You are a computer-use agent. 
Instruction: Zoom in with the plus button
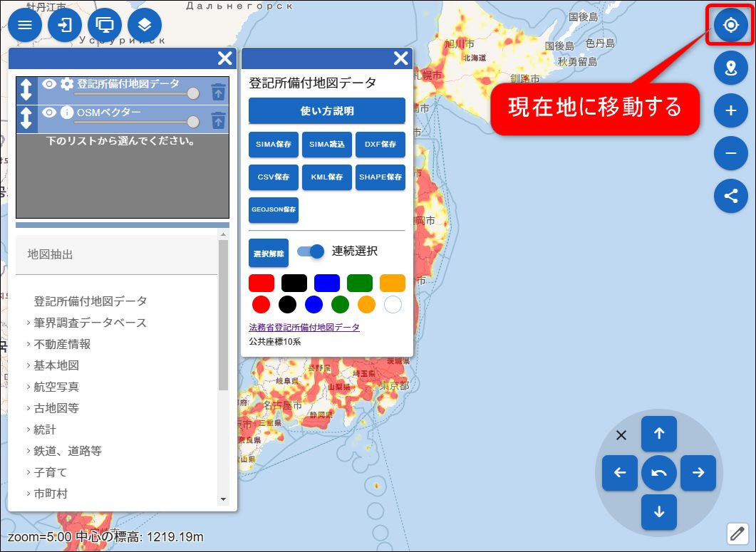click(730, 110)
